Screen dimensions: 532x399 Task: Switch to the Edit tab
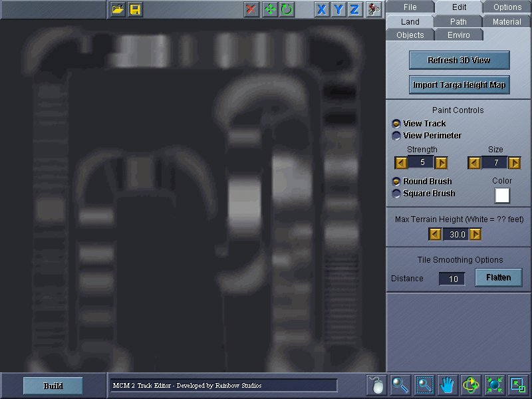click(x=459, y=7)
